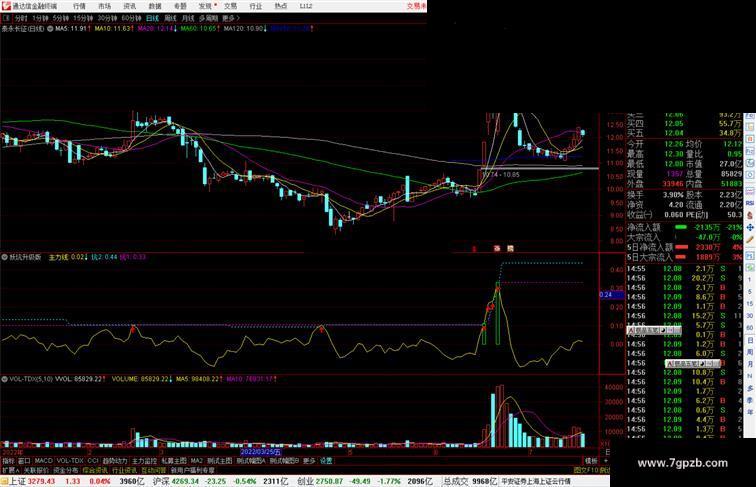Select the 周线 period tab

coord(170,18)
